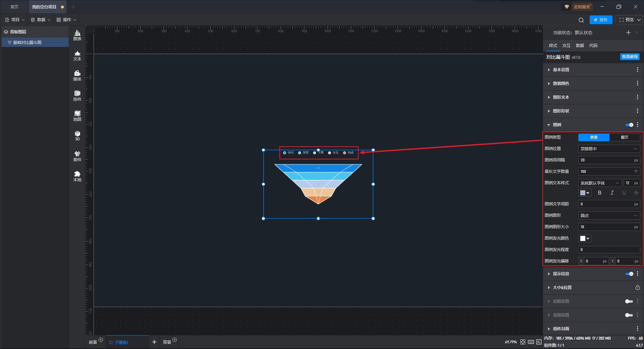
Task: Open the 3D component panel
Action: click(x=77, y=136)
